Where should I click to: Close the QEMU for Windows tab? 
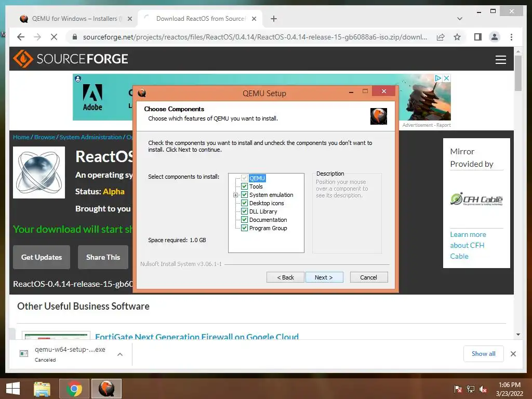[x=129, y=19]
